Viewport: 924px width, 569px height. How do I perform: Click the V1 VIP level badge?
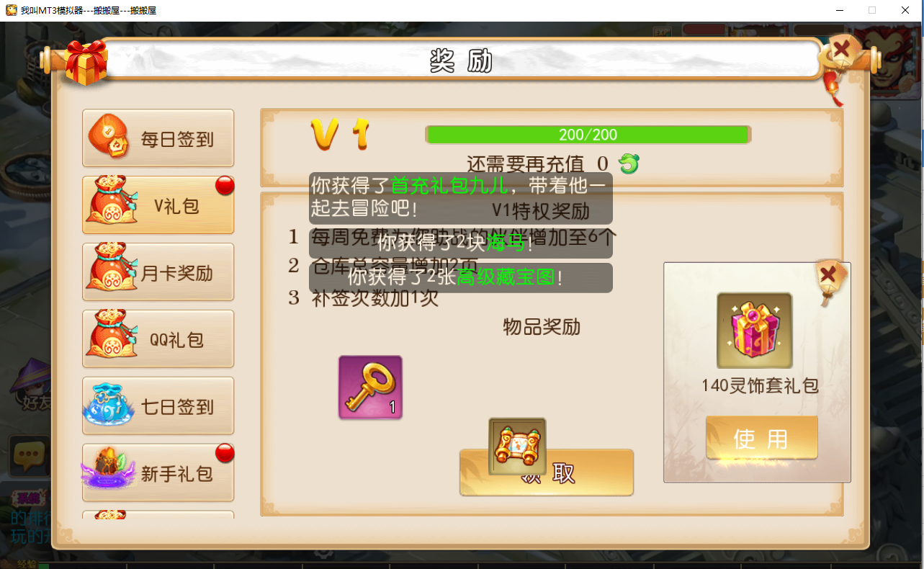(341, 135)
